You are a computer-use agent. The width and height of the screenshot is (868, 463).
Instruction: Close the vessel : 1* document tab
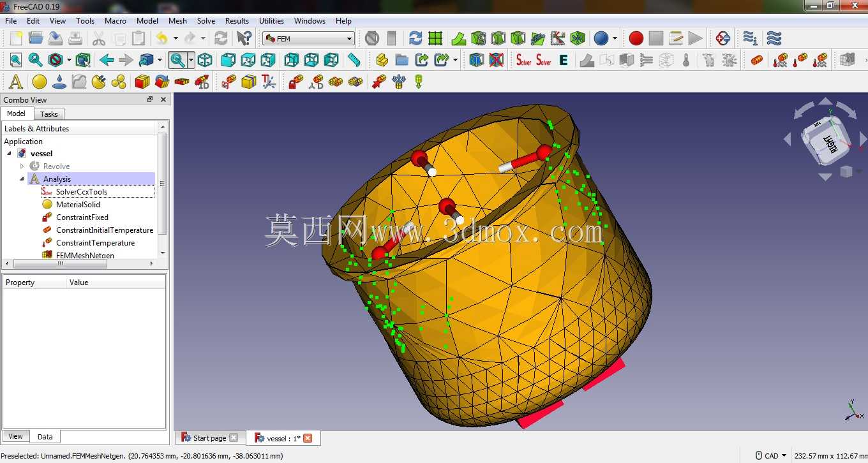pos(308,438)
